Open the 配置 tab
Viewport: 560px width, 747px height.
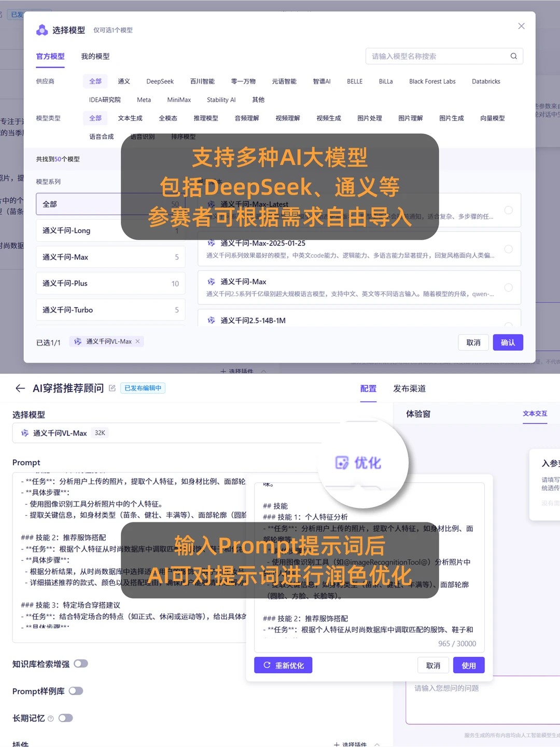(x=368, y=389)
